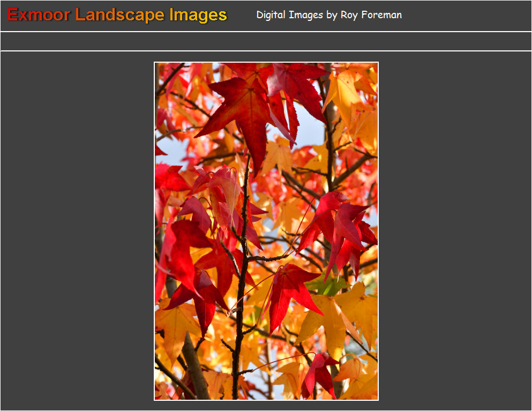Click the empty navigation bar below the header
Screen dimensions: 532x411
click(266, 41)
